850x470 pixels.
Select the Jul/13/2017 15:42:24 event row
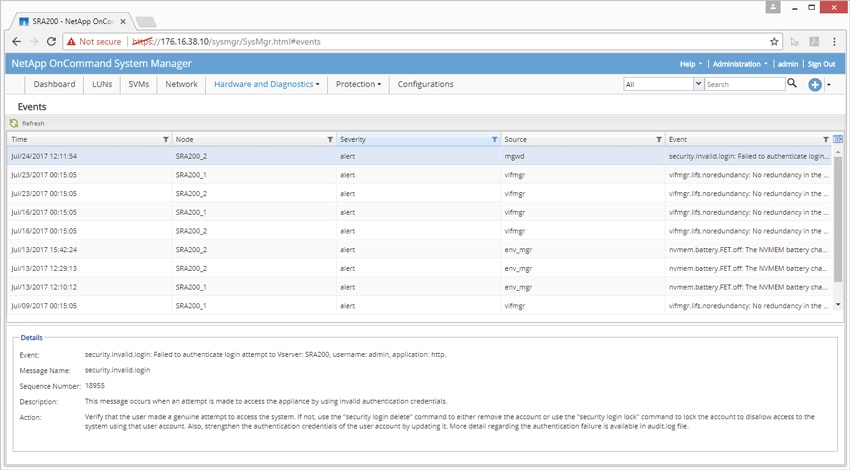(419, 250)
